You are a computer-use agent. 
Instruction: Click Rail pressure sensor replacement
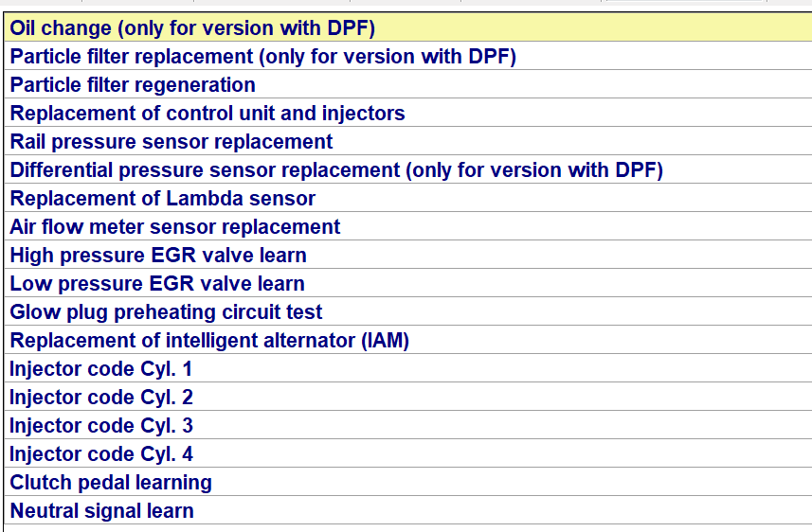pos(171,142)
